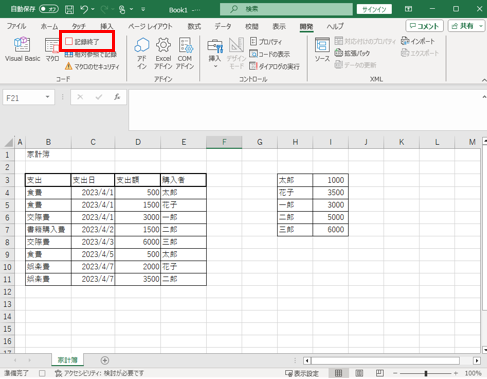Image resolution: width=487 pixels, height=379 pixels.
Task: Click the search box (検索)
Action: click(x=286, y=9)
